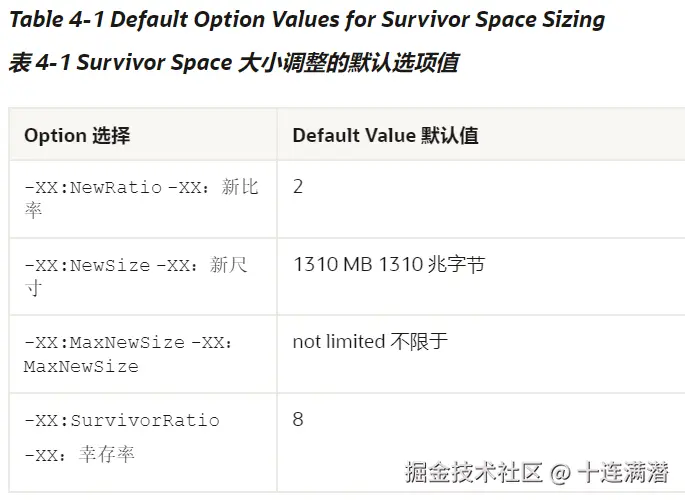The image size is (685, 501).
Task: Select the default value 2 cell
Action: pos(298,187)
